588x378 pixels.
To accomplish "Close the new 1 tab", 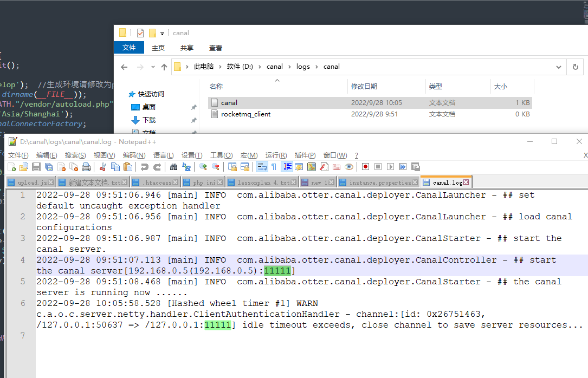I will pyautogui.click(x=331, y=183).
